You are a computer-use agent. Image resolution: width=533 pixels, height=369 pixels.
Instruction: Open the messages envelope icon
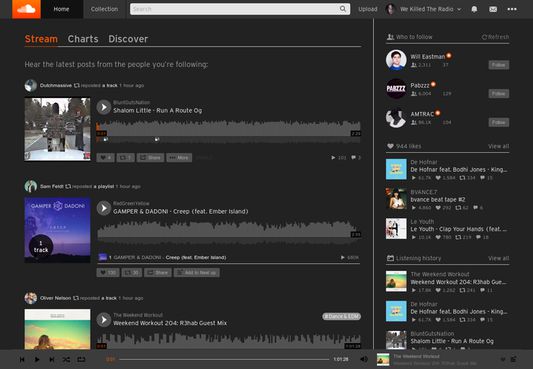click(493, 9)
